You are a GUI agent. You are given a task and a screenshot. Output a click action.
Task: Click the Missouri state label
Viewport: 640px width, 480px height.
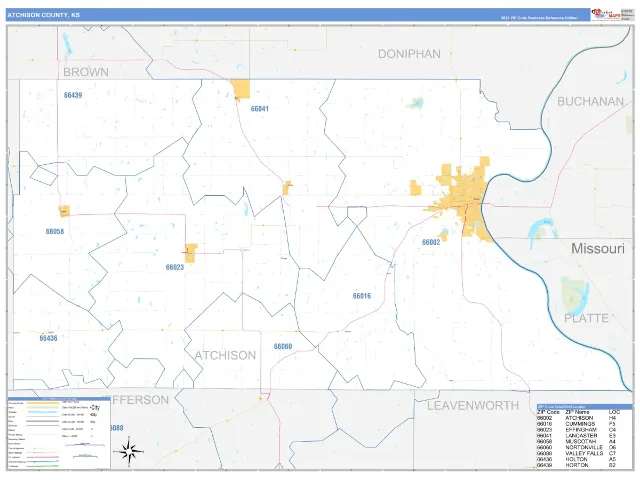(x=598, y=248)
